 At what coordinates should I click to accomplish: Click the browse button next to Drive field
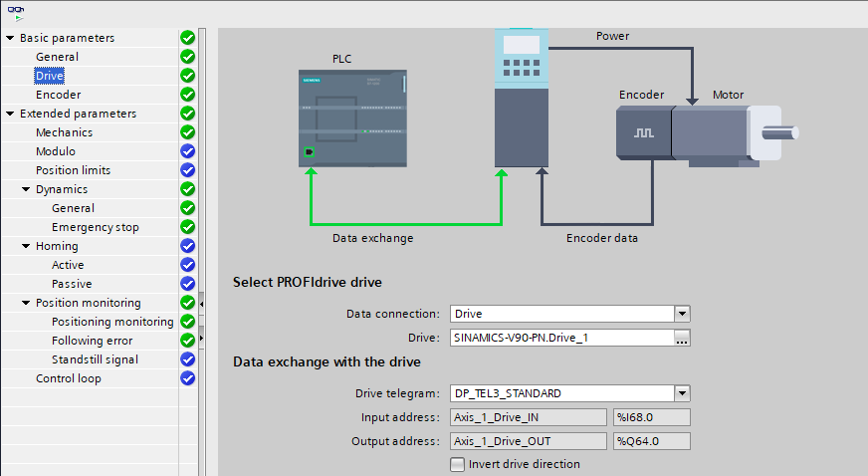(682, 338)
